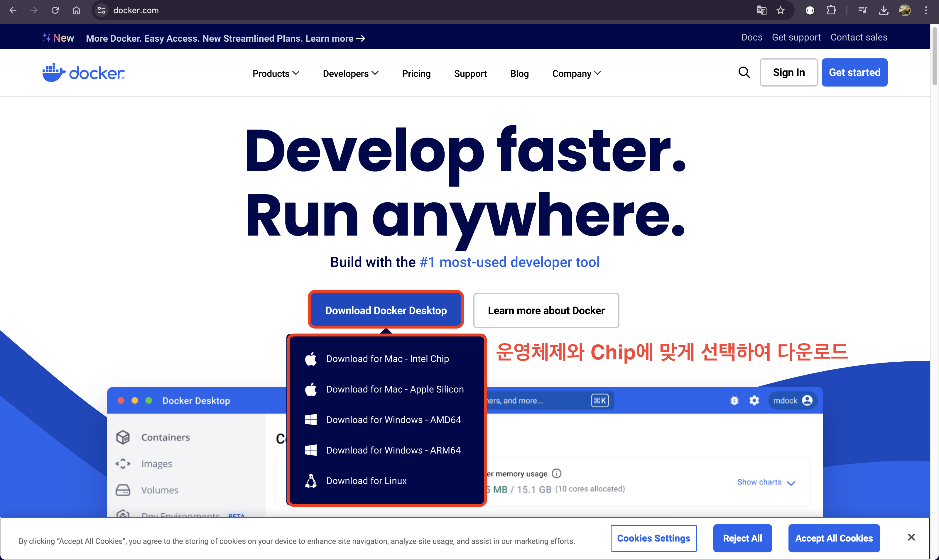Open the Company dropdown menu
The height and width of the screenshot is (560, 939).
click(x=576, y=74)
